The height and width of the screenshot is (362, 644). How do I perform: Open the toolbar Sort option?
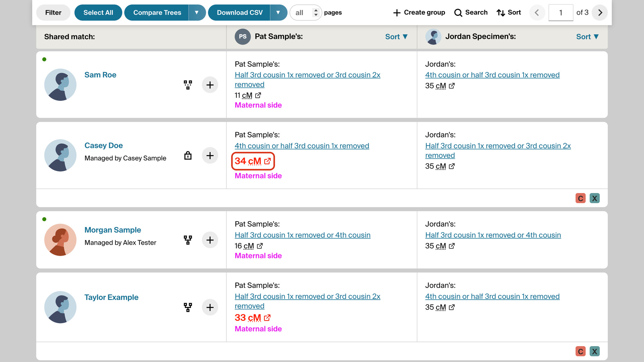pyautogui.click(x=509, y=13)
